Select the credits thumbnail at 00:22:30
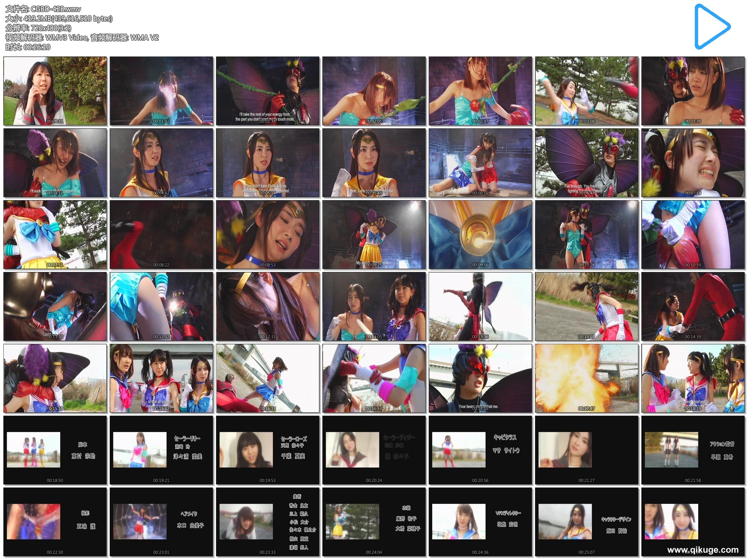 55,522
